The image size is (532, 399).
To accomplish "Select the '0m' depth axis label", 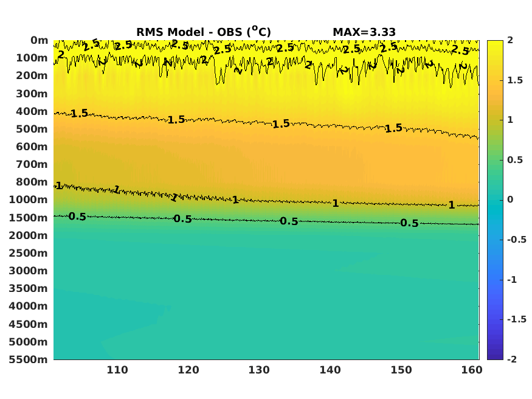I will [40, 40].
